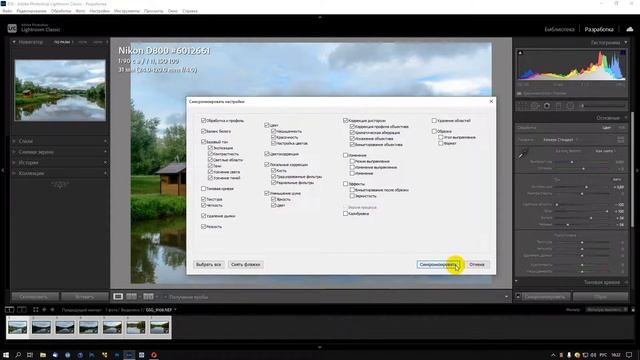Uncheck Удаление дымки checkbox
Viewport: 640px width, 360px height.
coord(203,216)
